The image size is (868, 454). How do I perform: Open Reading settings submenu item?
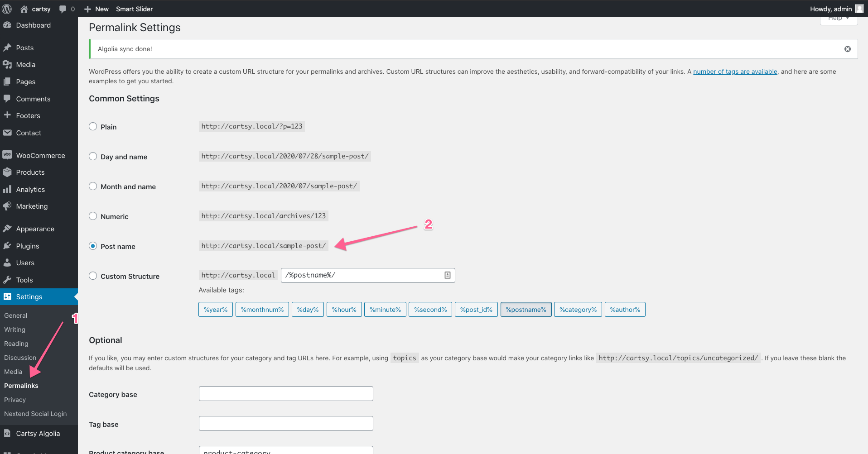click(16, 344)
